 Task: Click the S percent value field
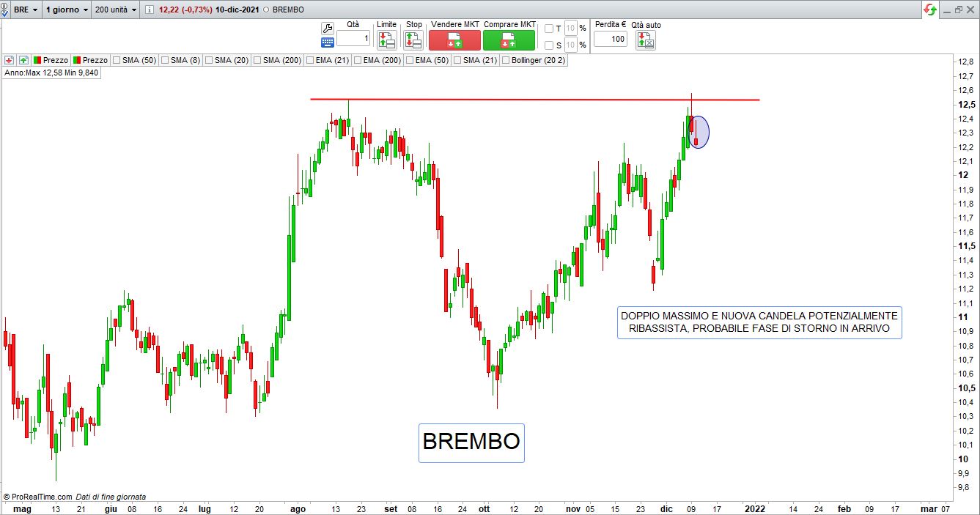pos(571,45)
